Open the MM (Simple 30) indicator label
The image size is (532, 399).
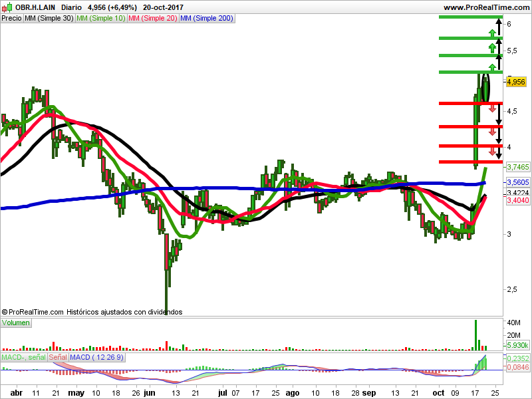[49, 19]
